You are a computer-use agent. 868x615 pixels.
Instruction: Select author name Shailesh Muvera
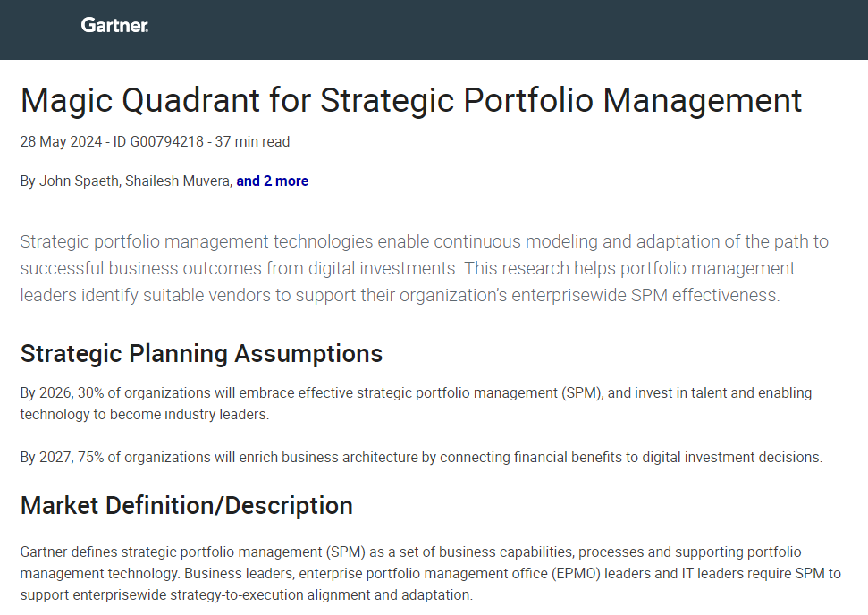[x=179, y=181]
